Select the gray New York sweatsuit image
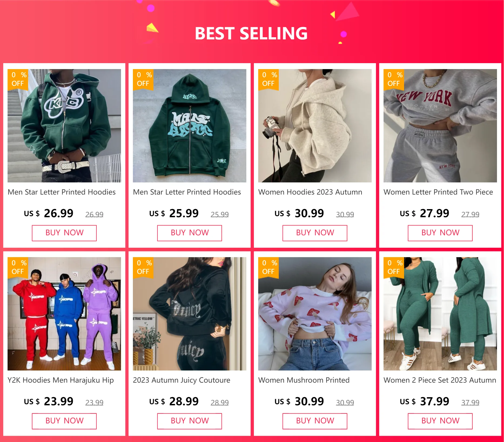This screenshot has height=442, width=504. click(440, 126)
